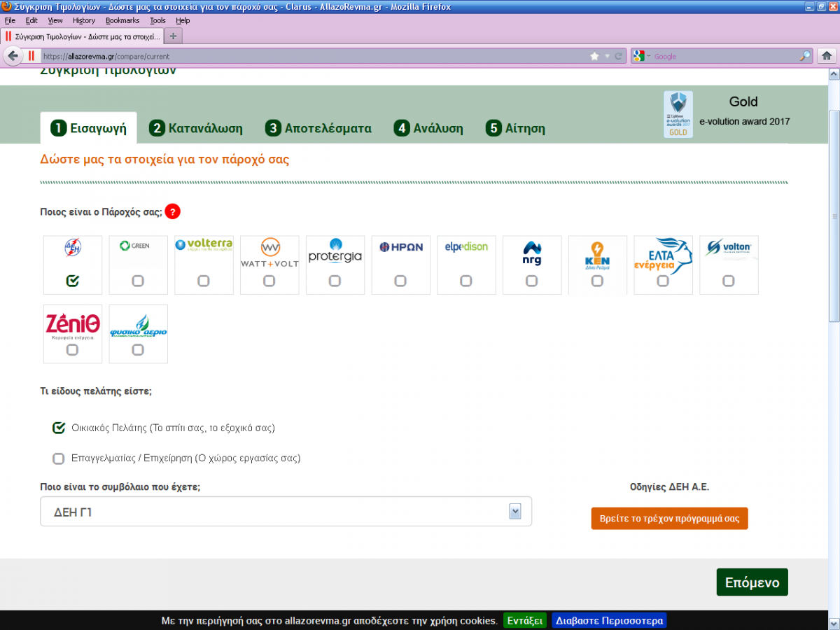The width and height of the screenshot is (840, 630).
Task: Switch to the Αίτηση step tab
Action: [x=516, y=128]
